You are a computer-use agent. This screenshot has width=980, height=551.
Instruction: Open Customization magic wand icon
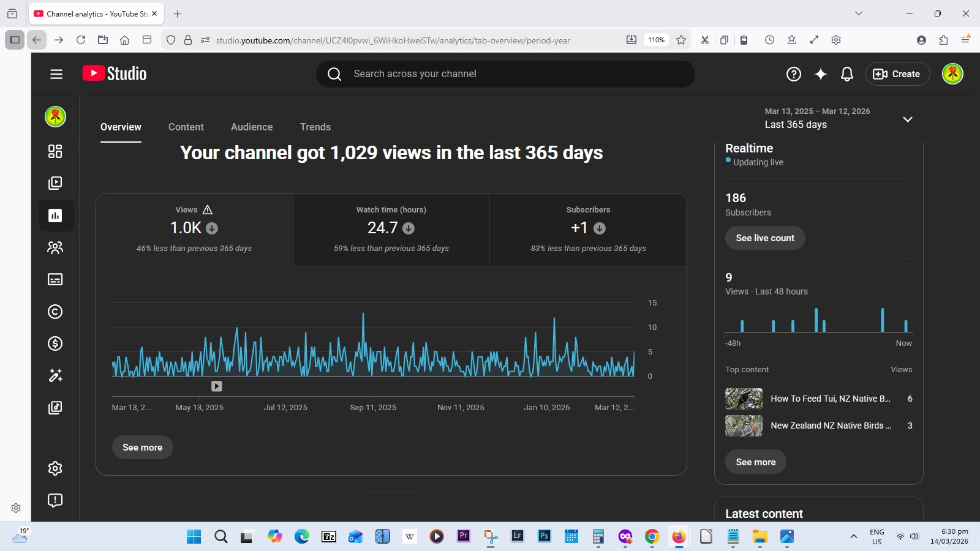click(x=55, y=375)
